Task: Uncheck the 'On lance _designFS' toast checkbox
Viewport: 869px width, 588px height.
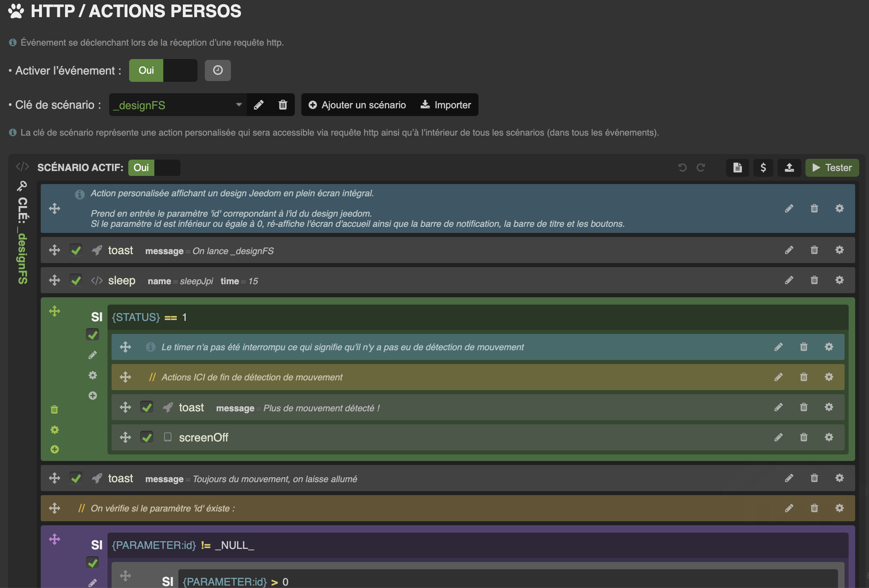Action: click(x=76, y=250)
